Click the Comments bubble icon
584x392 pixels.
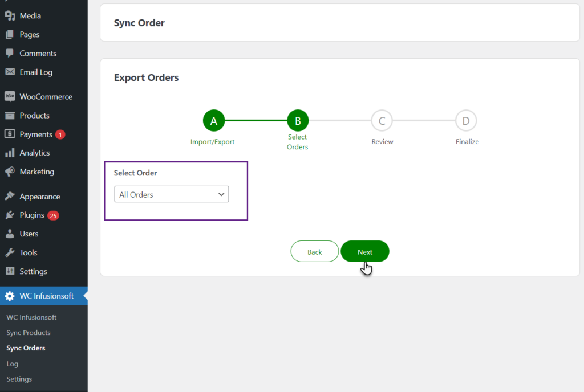(10, 53)
